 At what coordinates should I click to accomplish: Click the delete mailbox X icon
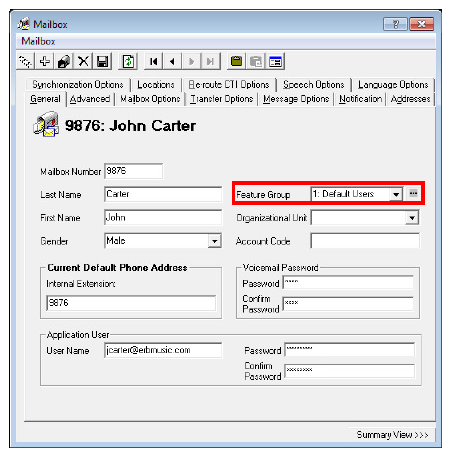[83, 62]
